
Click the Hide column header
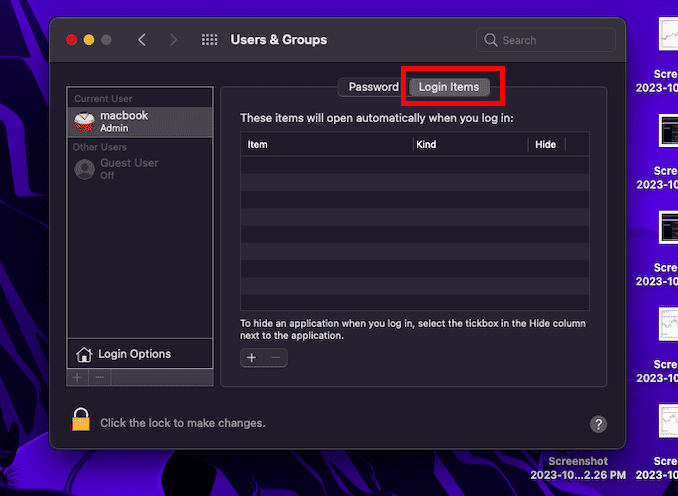[x=546, y=145]
